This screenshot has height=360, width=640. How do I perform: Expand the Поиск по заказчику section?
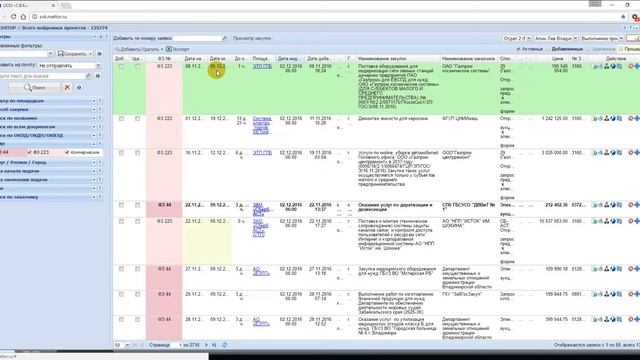point(93,197)
